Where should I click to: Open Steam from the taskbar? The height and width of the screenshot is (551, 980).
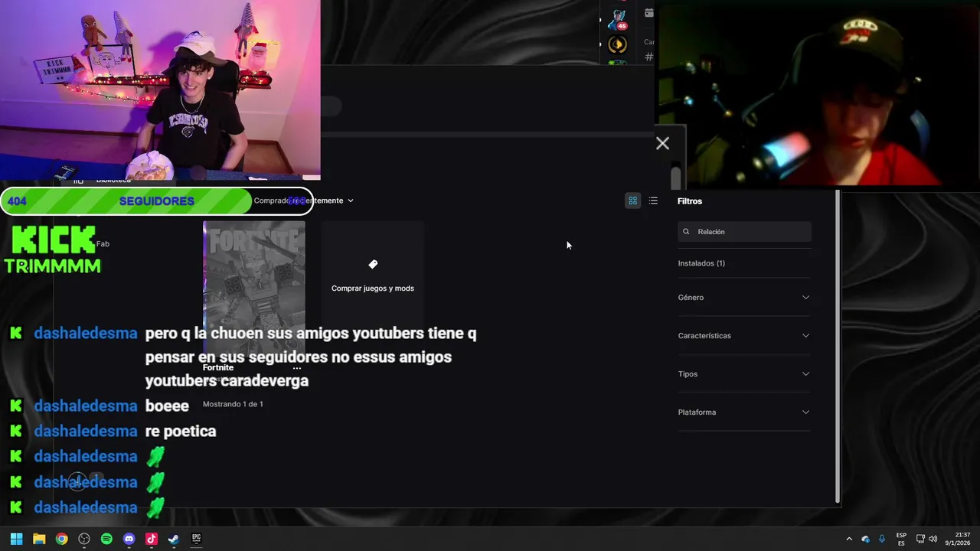click(x=174, y=539)
